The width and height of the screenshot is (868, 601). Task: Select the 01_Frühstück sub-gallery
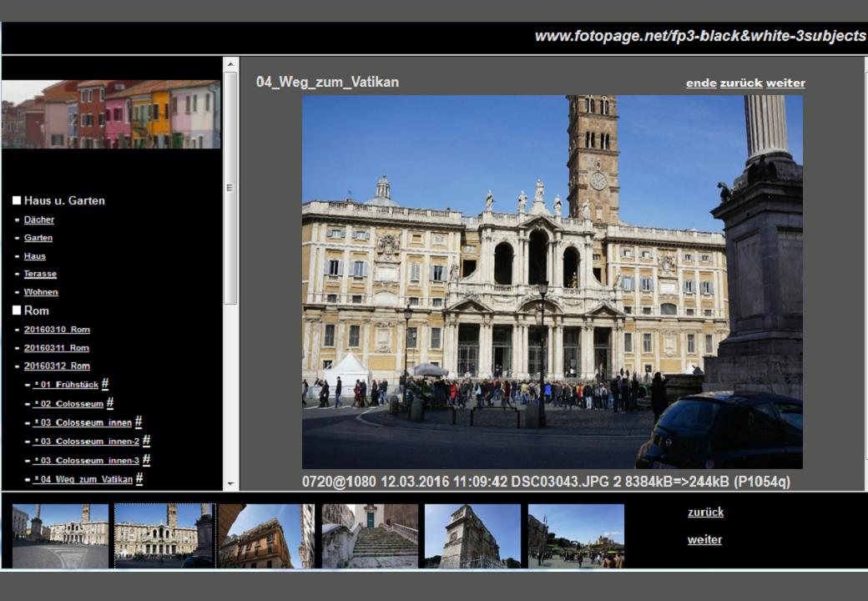pos(65,384)
